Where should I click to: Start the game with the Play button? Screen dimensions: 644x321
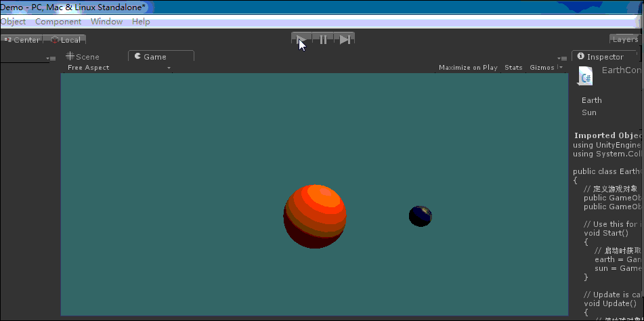point(301,39)
